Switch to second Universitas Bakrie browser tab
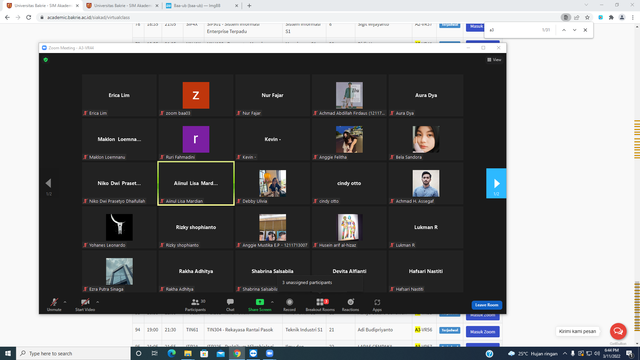Image resolution: width=640 pixels, height=360 pixels. (x=122, y=6)
